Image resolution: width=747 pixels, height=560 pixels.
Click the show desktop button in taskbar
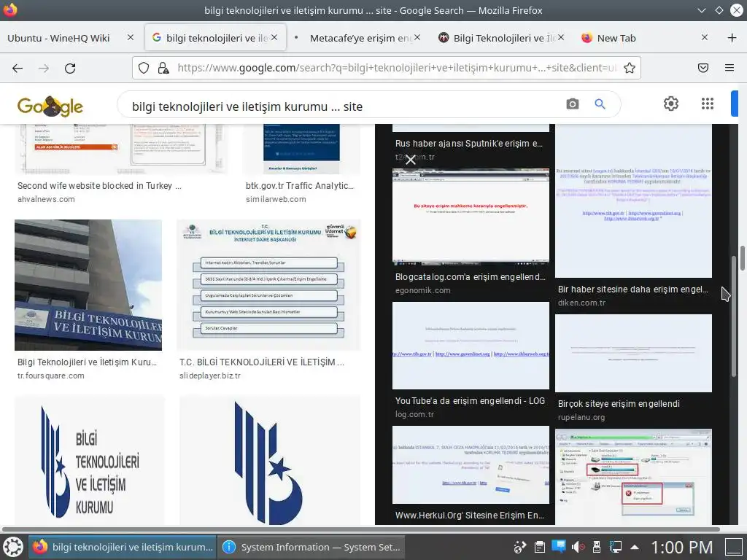pyautogui.click(x=735, y=547)
